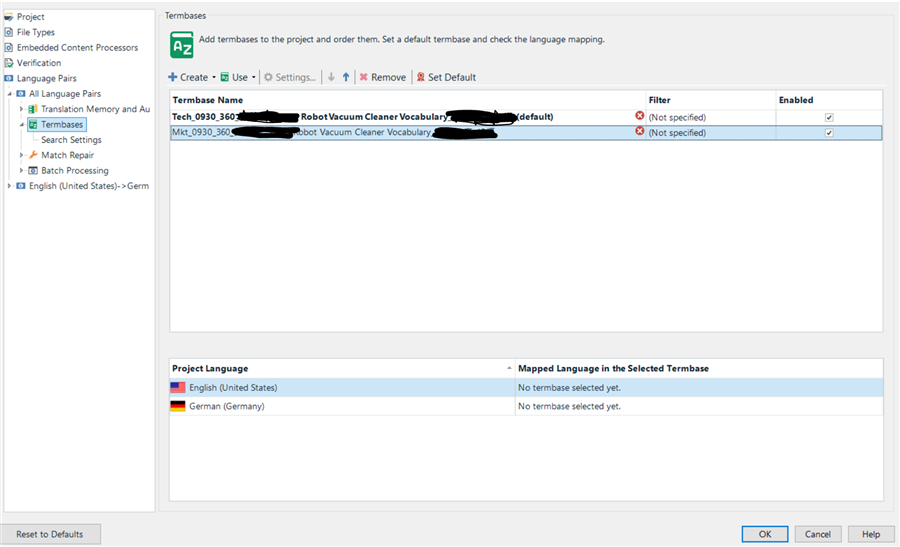Toggle Enabled checkbox for Tech_0930 termbase
This screenshot has height=547, width=900.
point(829,117)
